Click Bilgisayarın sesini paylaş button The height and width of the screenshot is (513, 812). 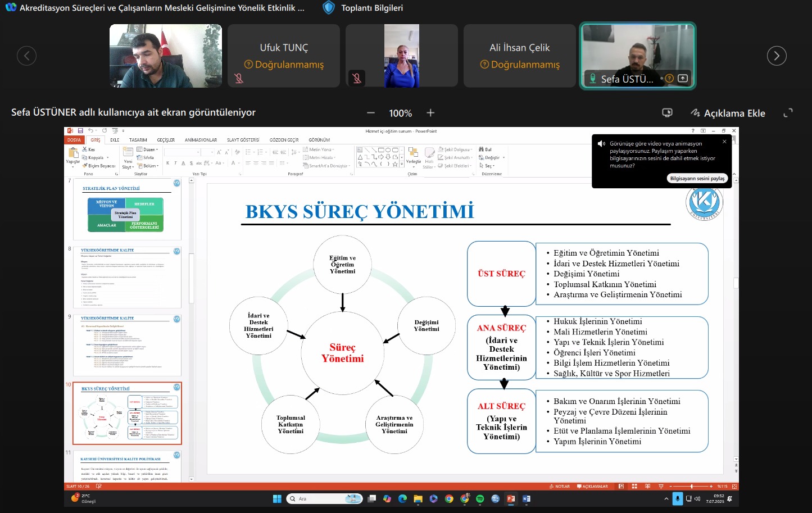(x=697, y=178)
